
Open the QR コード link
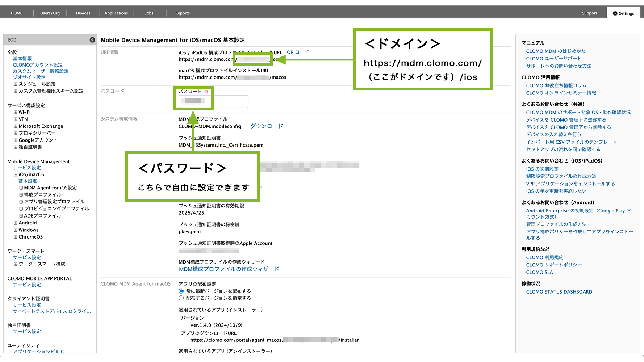pos(298,52)
